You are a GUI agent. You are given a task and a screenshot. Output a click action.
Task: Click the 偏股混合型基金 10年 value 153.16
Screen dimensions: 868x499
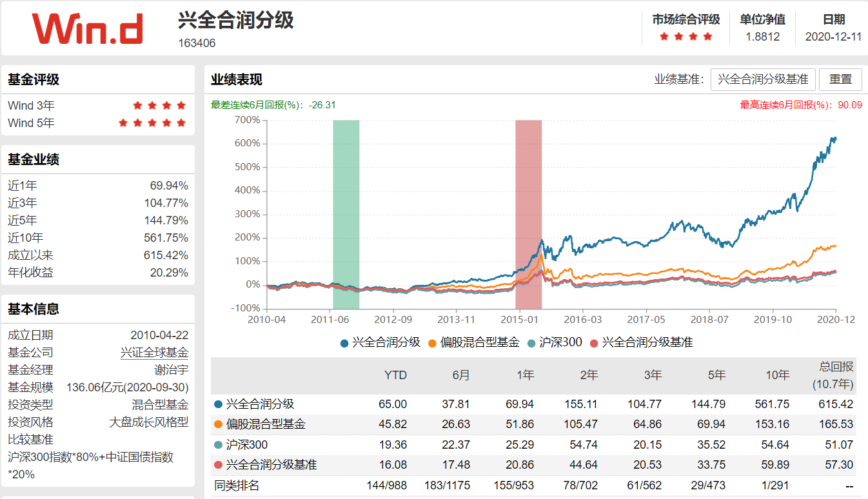[x=773, y=424]
